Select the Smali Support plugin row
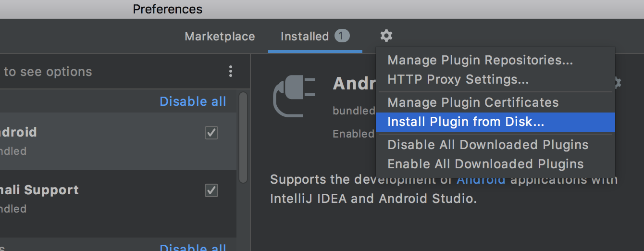 96,199
